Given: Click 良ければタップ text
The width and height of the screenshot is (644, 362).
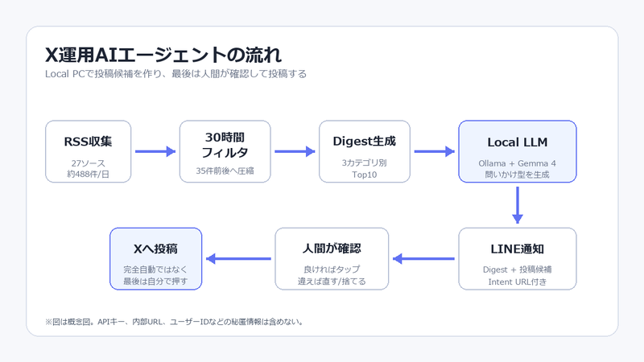Looking at the screenshot, I should (332, 269).
